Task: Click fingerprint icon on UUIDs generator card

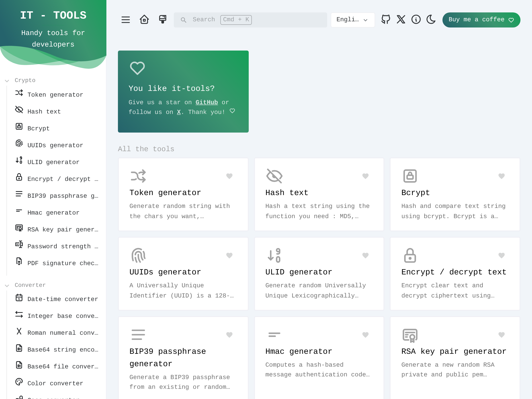Action: tap(138, 255)
